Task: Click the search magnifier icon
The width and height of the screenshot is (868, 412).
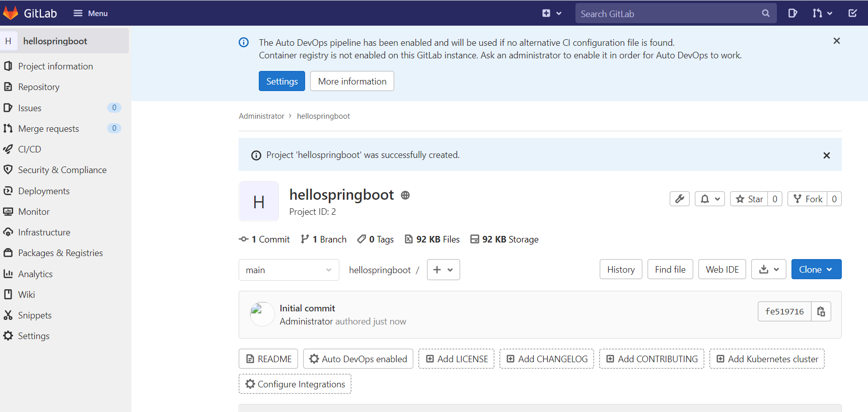Action: [x=765, y=14]
